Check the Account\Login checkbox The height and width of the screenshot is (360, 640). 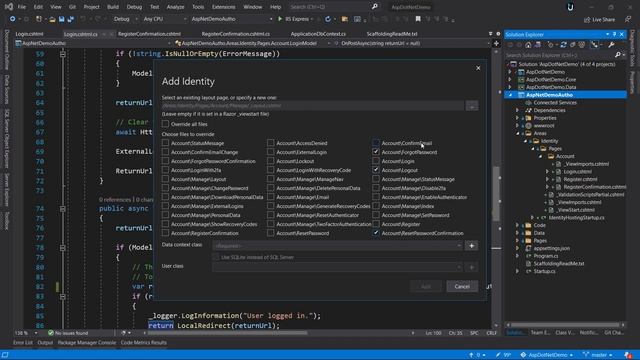coord(376,161)
